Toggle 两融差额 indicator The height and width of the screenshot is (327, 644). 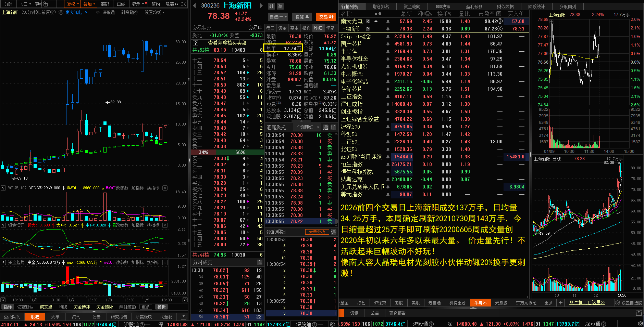click(127, 307)
